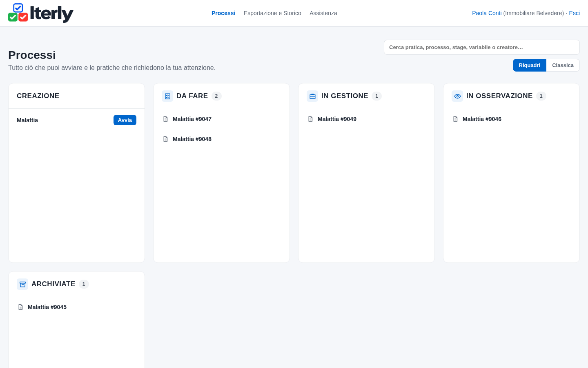Open the Assistenza page
Screen dimensions: 588x368
click(323, 13)
